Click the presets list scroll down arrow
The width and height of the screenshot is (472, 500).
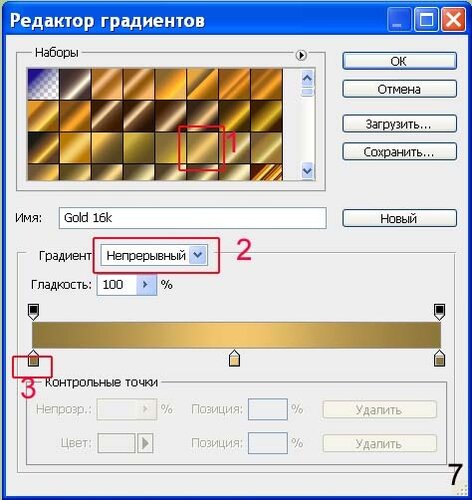307,171
